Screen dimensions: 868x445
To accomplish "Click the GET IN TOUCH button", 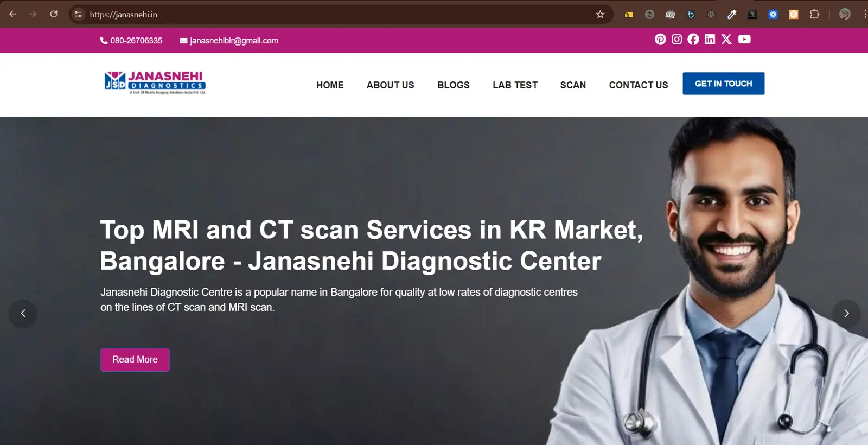I will click(x=723, y=84).
